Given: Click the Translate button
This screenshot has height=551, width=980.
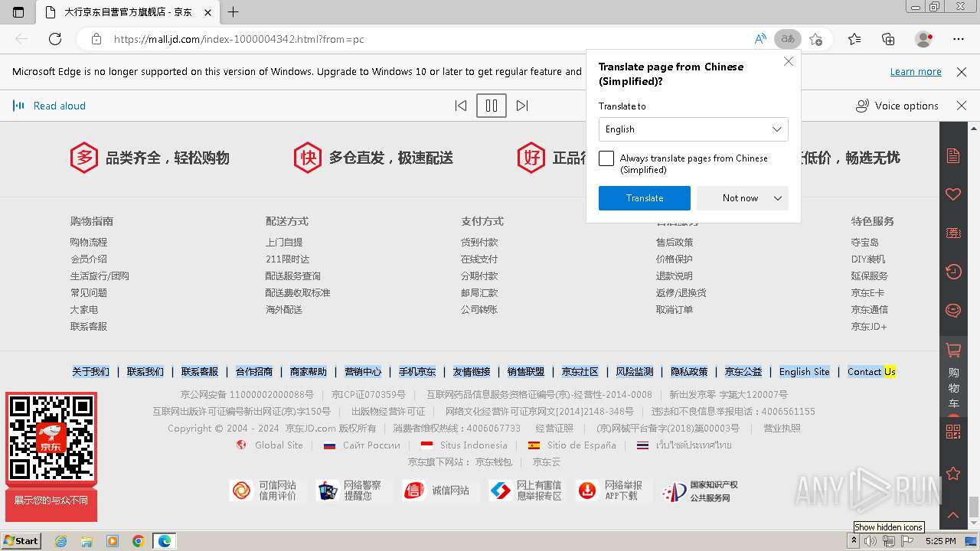Looking at the screenshot, I should click(x=645, y=198).
